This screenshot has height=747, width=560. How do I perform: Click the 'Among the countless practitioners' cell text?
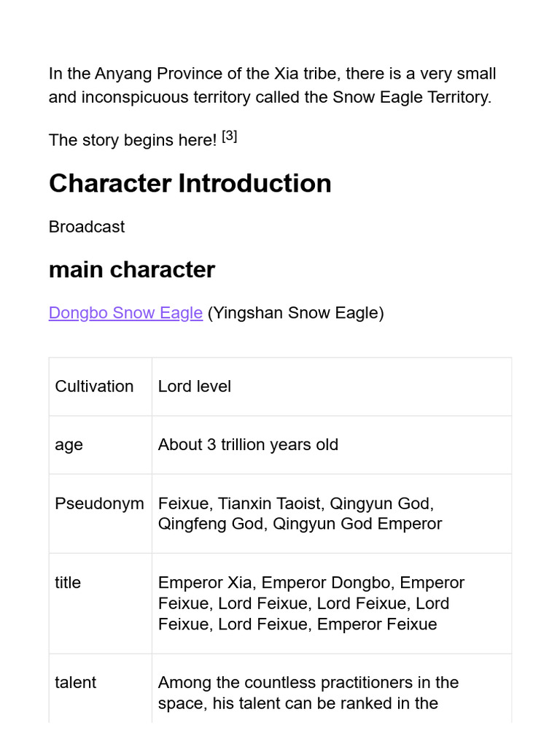[308, 683]
